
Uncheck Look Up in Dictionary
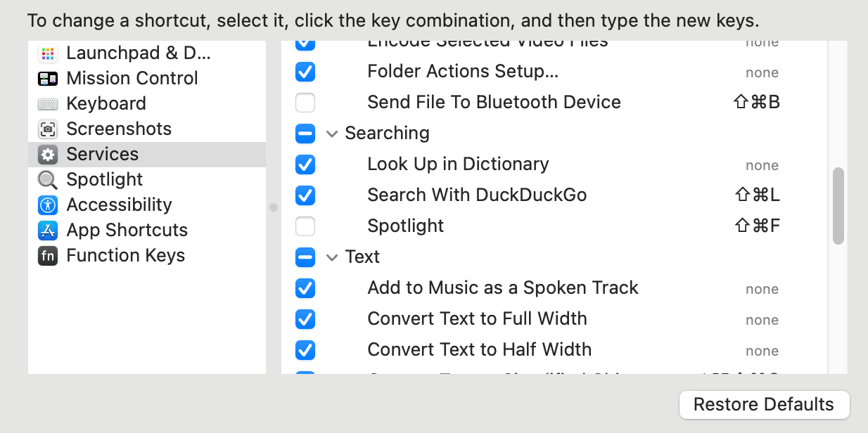pyautogui.click(x=305, y=164)
